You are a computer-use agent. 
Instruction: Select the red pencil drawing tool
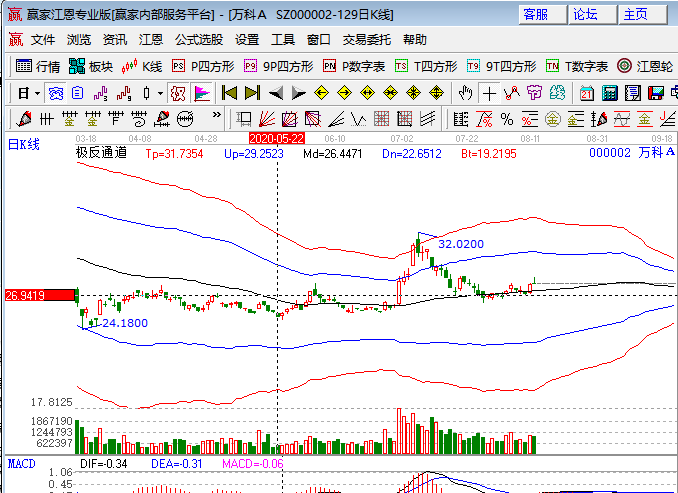point(23,118)
